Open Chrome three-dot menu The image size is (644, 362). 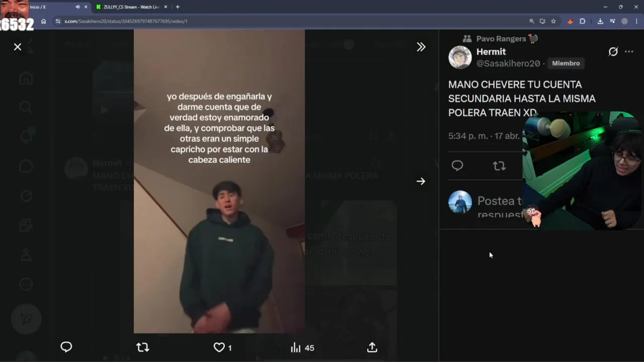click(x=637, y=21)
